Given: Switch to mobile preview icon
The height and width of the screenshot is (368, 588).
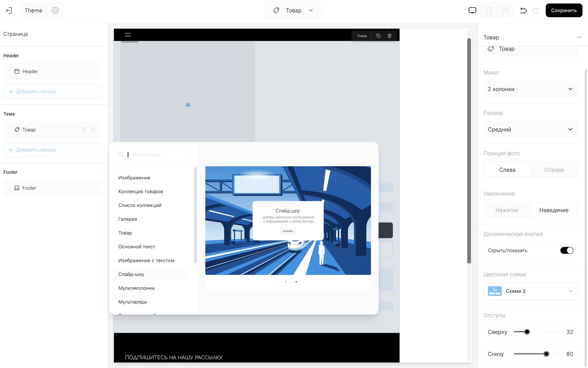Looking at the screenshot, I should pyautogui.click(x=489, y=11).
